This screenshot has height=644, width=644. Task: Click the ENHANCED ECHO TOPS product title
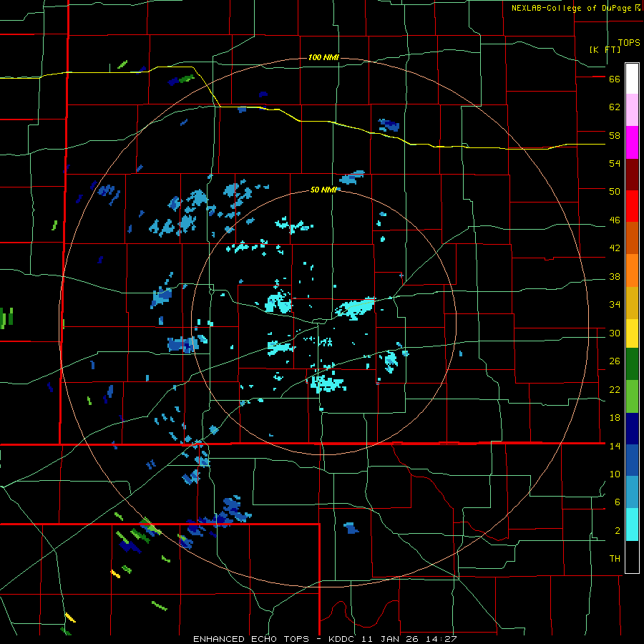point(254,639)
